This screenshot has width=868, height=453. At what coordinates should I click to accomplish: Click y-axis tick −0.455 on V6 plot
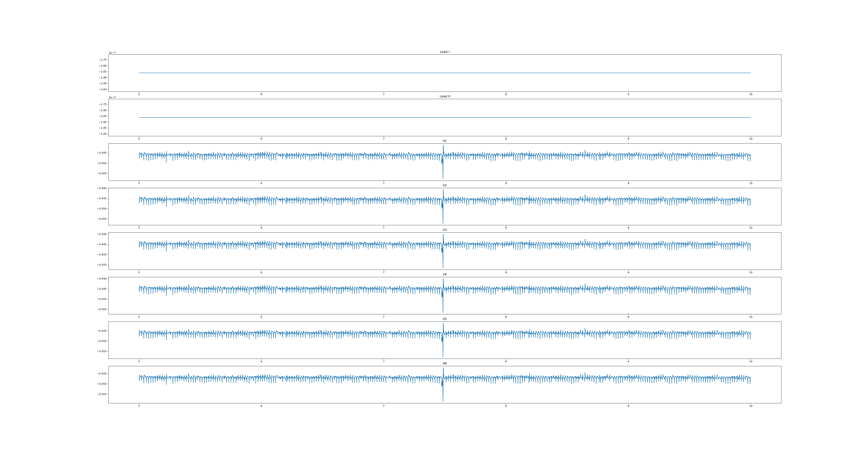pos(102,394)
